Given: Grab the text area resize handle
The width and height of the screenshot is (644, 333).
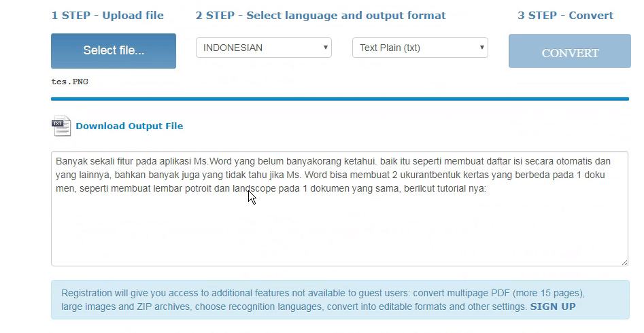Looking at the screenshot, I should point(624,262).
